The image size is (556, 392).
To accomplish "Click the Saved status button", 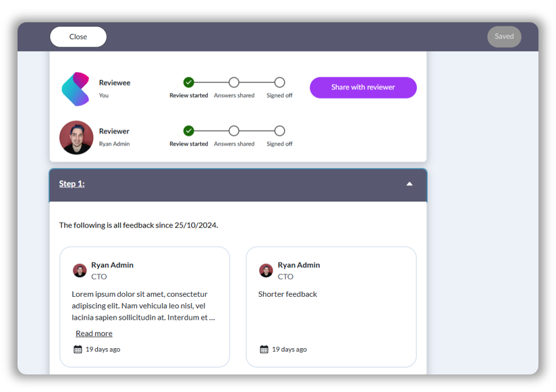I will pos(504,37).
